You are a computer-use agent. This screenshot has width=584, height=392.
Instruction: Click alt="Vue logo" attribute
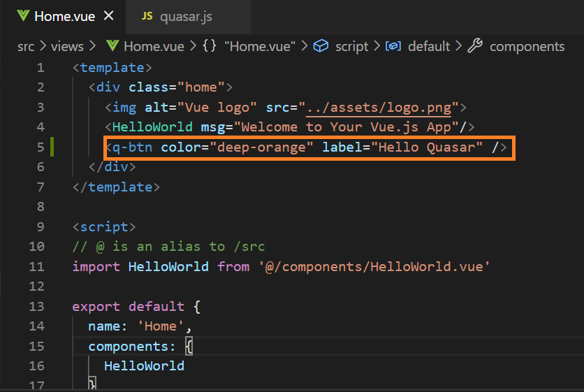[200, 108]
